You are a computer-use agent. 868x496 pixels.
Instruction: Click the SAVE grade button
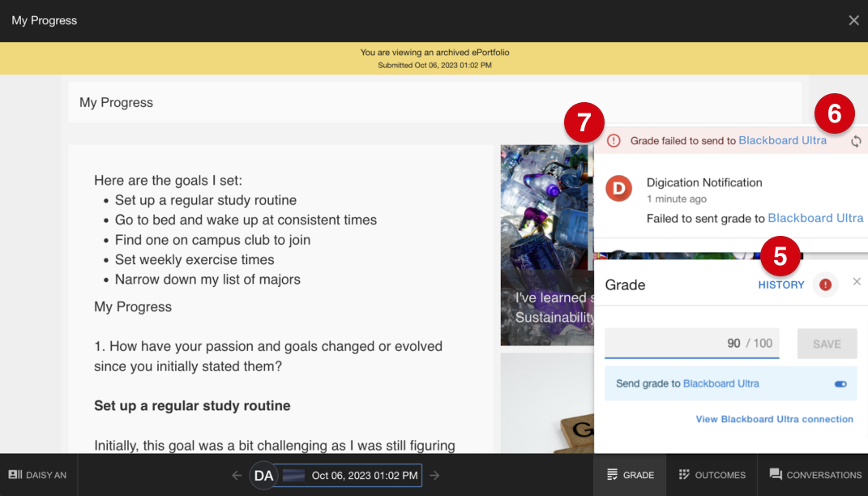pyautogui.click(x=827, y=344)
